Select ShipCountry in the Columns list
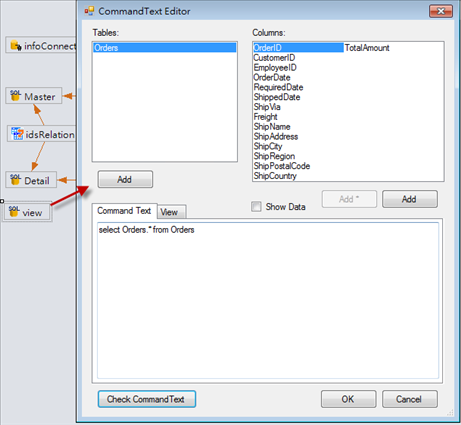This screenshot has width=461, height=425. point(275,176)
